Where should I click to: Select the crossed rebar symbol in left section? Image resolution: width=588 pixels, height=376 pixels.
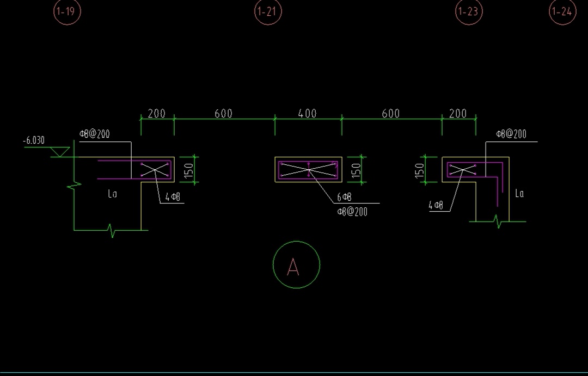(155, 170)
